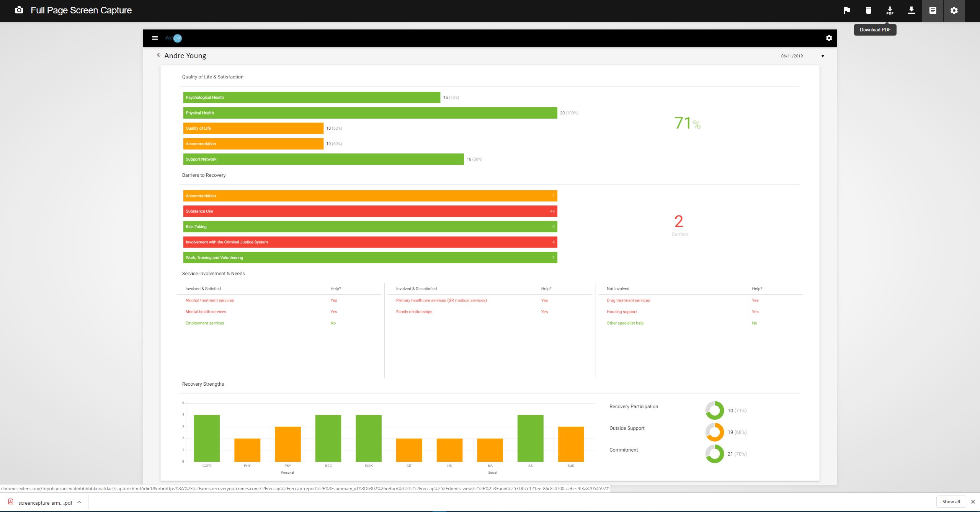This screenshot has width=980, height=512.
Task: Click app settings gear in black header
Action: [x=829, y=38]
